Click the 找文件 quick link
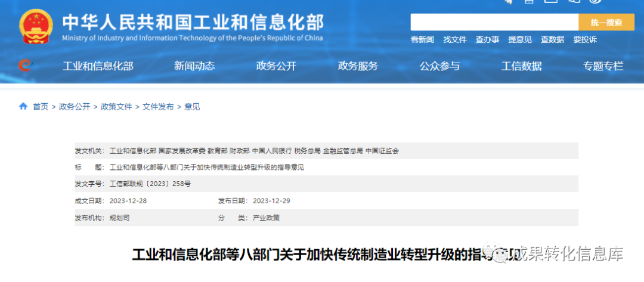Viewport: 644px width, 282px height. pos(454,40)
